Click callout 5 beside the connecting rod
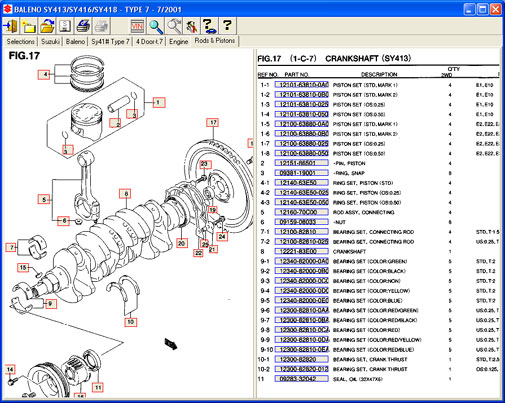 [x=44, y=200]
